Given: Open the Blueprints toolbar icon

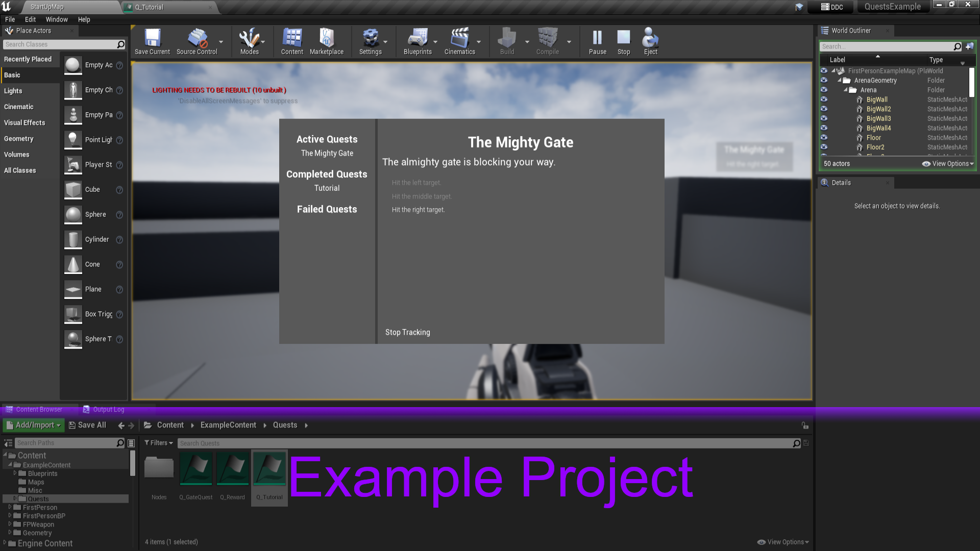Looking at the screenshot, I should pyautogui.click(x=418, y=41).
